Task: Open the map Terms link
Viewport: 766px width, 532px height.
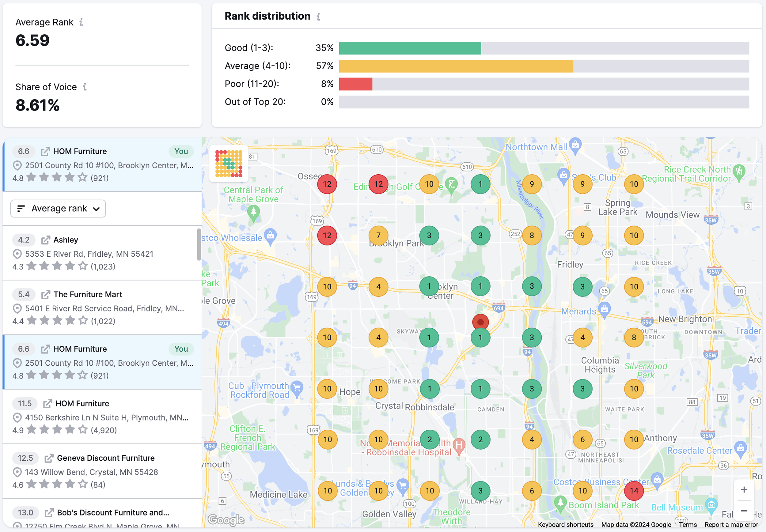Action: tap(688, 525)
